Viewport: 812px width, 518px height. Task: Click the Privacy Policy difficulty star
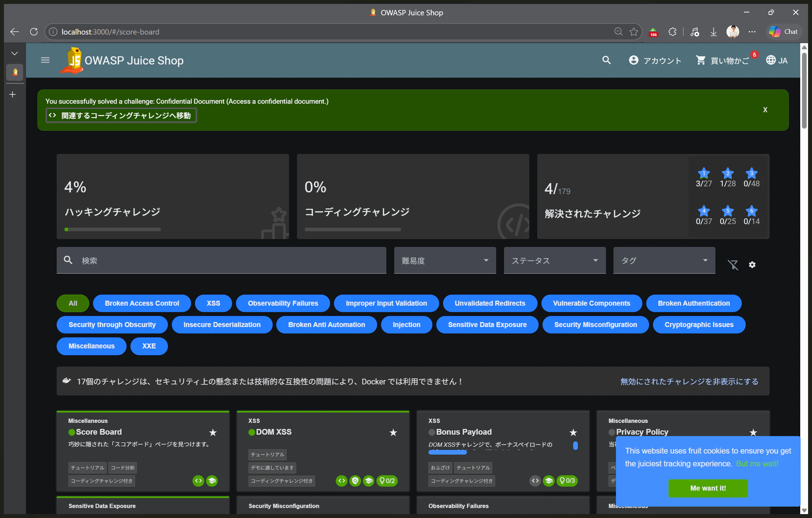[753, 432]
